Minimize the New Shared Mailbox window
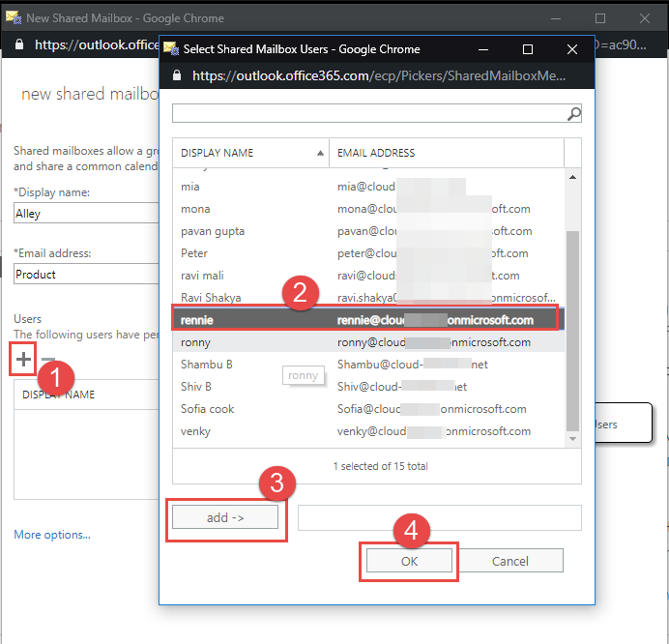The height and width of the screenshot is (644, 669). [x=556, y=18]
